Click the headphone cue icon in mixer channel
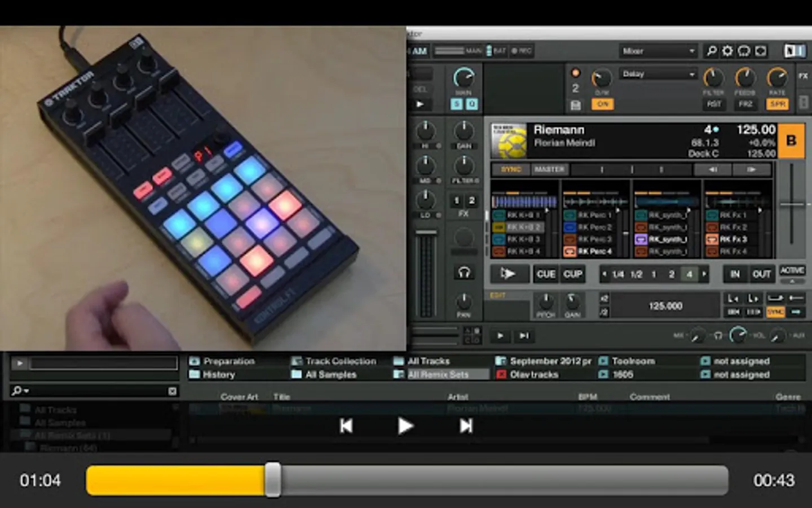 (464, 273)
